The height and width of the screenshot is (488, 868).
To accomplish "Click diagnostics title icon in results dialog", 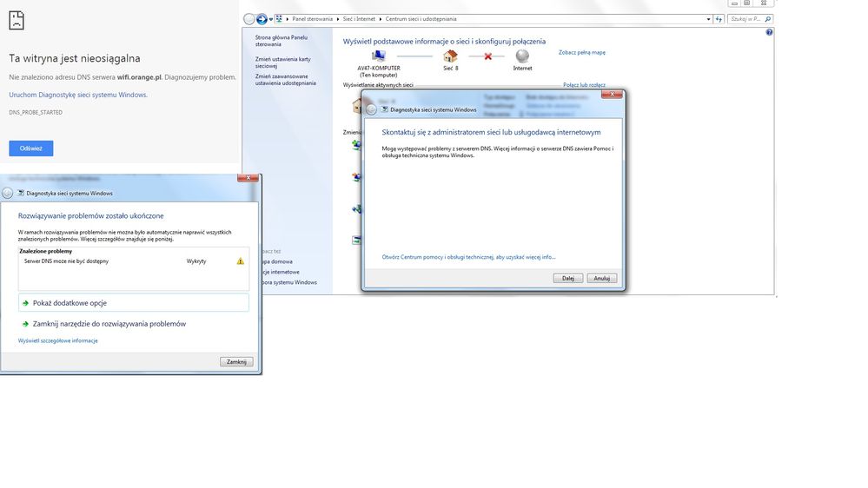I will click(21, 193).
